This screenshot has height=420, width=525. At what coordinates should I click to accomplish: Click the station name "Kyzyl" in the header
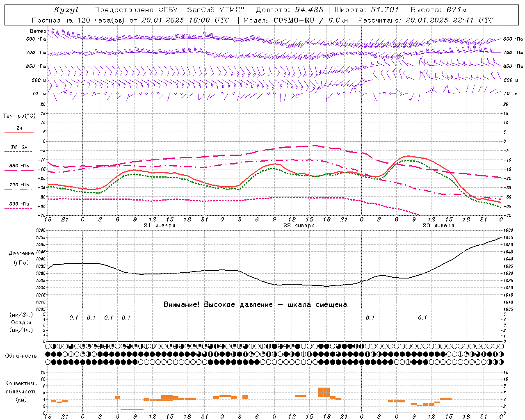(66, 10)
